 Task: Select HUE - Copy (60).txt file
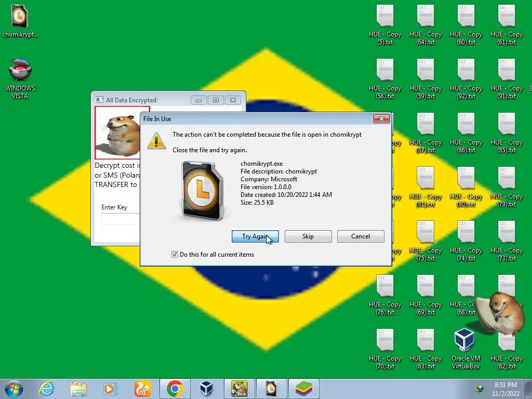coord(466,25)
